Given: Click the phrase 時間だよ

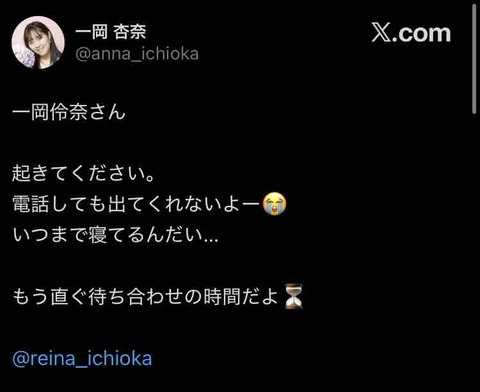Looking at the screenshot, I should coord(241,297).
